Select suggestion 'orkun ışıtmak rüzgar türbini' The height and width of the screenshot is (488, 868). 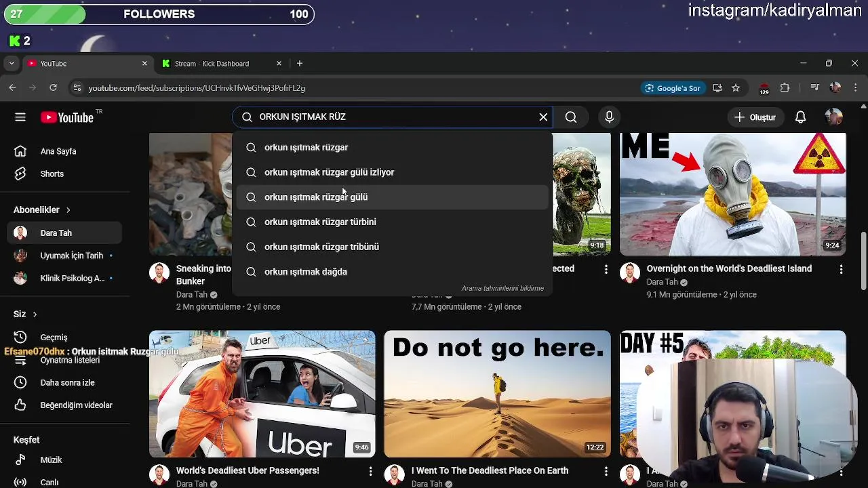(393, 222)
